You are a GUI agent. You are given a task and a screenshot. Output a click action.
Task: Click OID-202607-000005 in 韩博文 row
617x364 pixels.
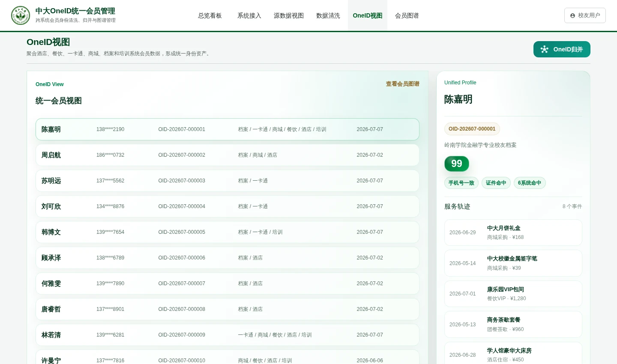[x=182, y=232]
